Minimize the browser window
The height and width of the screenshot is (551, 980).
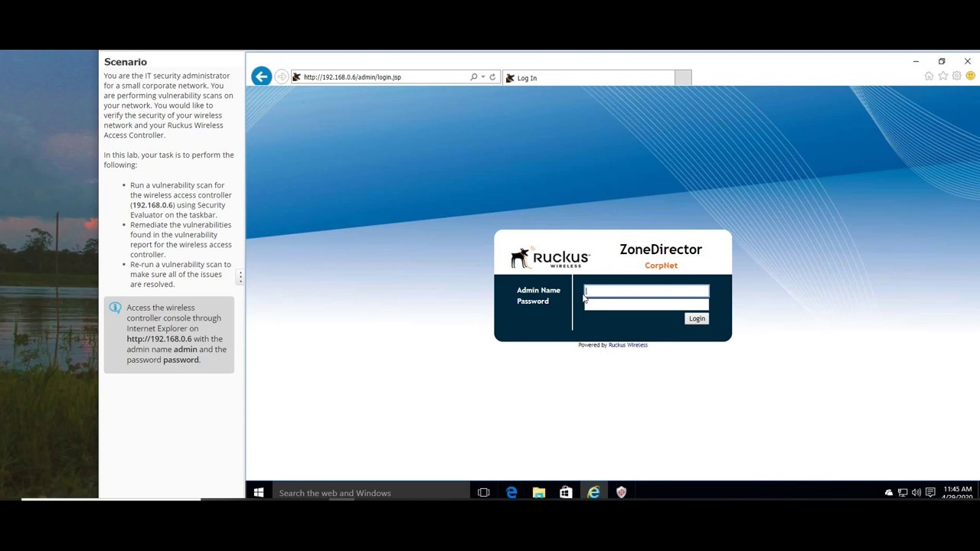916,61
